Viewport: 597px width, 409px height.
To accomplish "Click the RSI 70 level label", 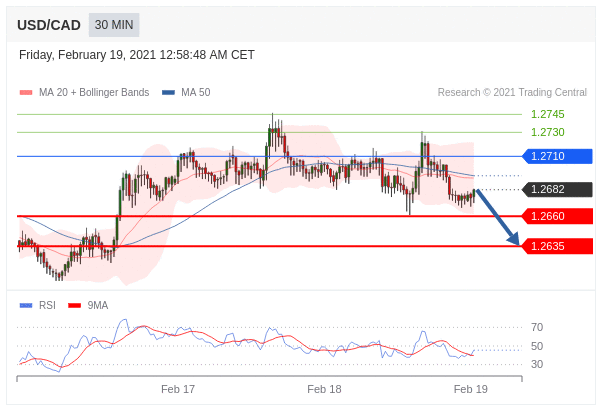I will click(x=537, y=327).
